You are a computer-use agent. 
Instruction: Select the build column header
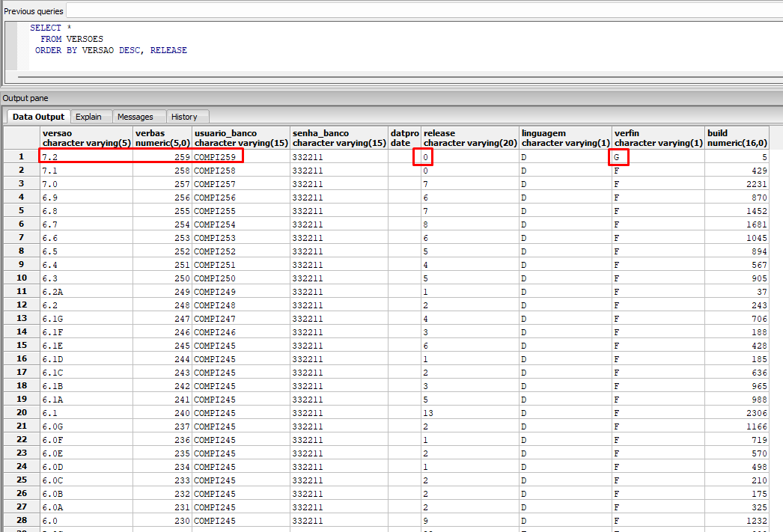coord(737,138)
